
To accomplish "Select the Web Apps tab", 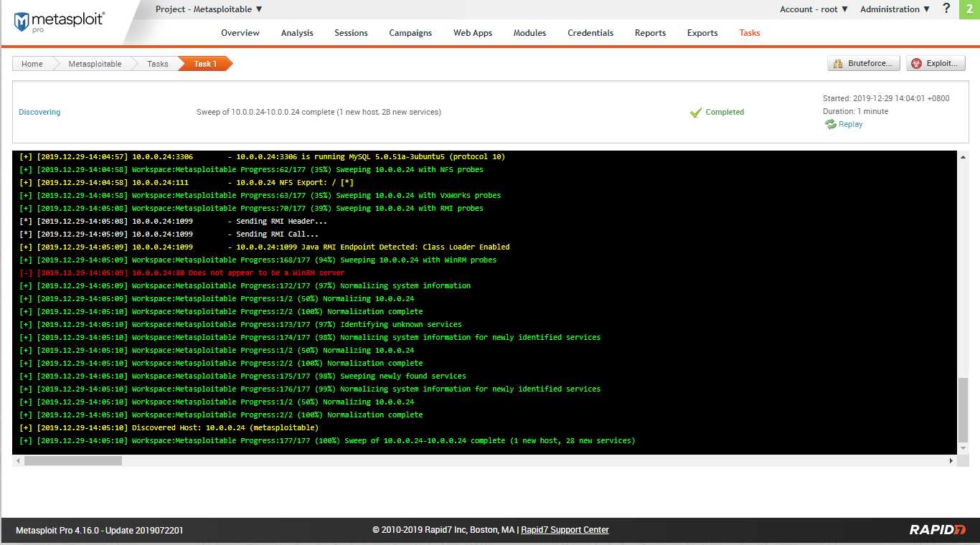I will tap(473, 33).
